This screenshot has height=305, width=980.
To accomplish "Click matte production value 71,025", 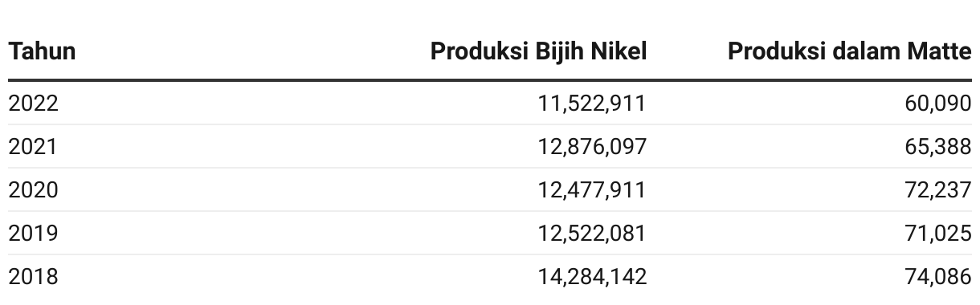I will click(x=937, y=234).
